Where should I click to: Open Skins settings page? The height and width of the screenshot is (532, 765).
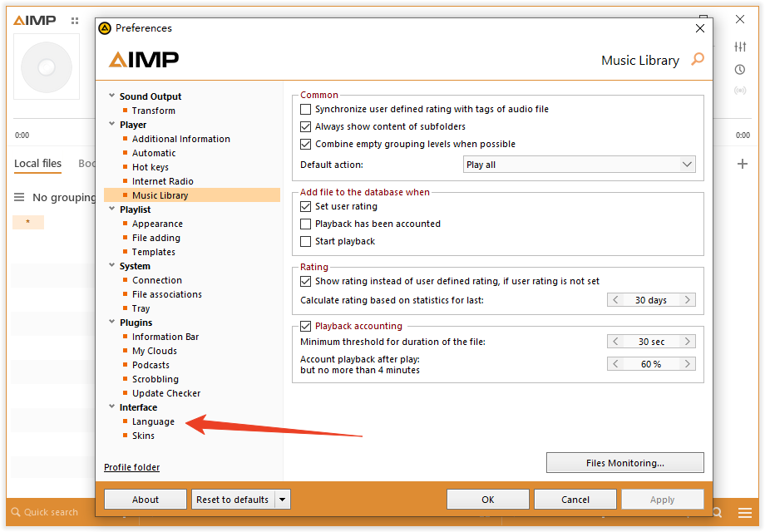click(x=143, y=436)
